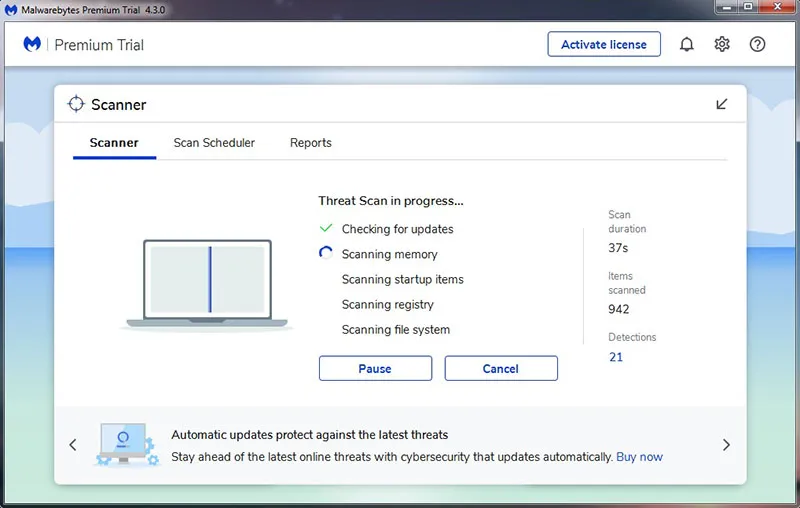Click the 942 items scanned value

pos(618,309)
